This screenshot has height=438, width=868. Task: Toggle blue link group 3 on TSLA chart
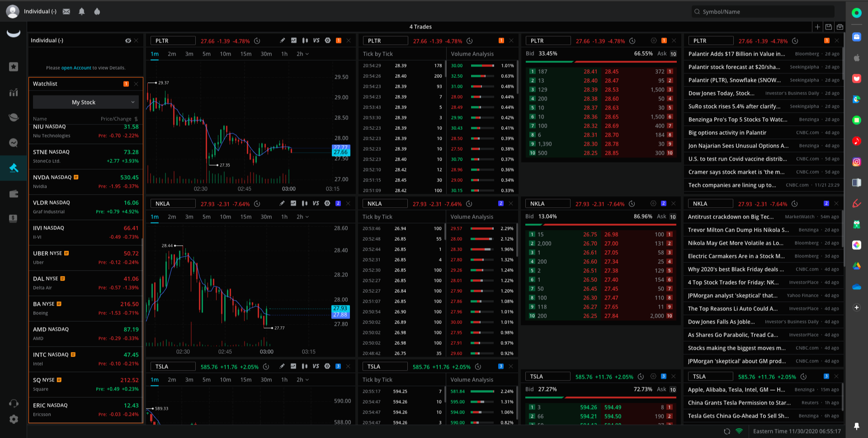click(x=338, y=366)
